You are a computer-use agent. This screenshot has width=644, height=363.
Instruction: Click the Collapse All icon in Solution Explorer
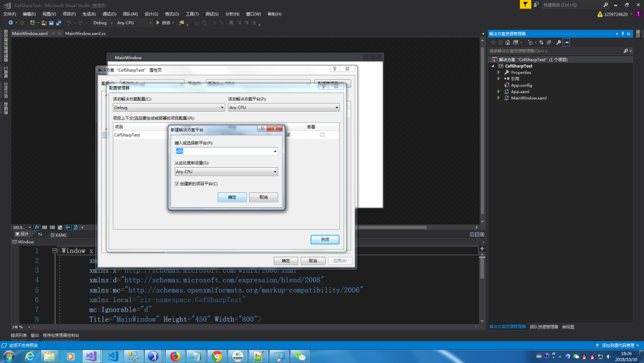549,42
